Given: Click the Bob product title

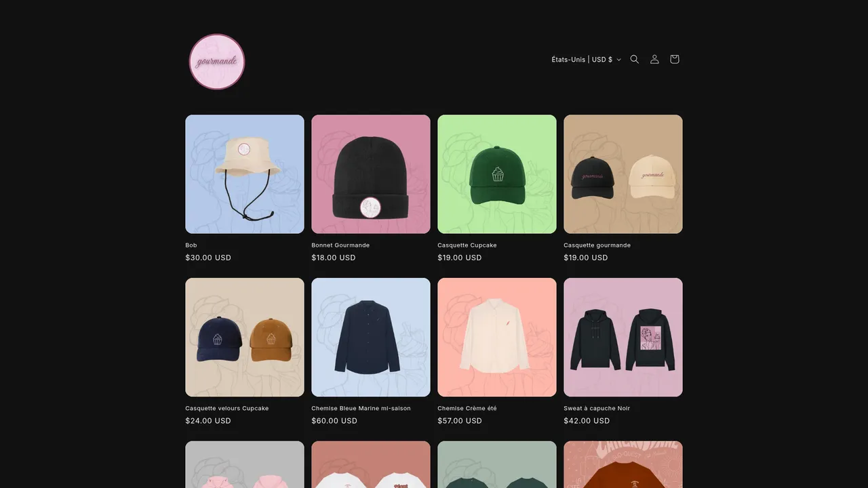Looking at the screenshot, I should click(x=191, y=245).
